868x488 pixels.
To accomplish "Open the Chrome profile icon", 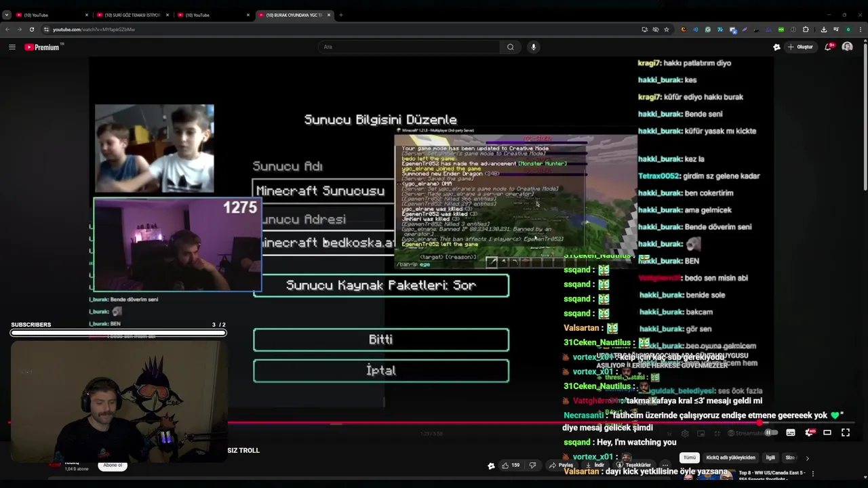I will tap(848, 30).
